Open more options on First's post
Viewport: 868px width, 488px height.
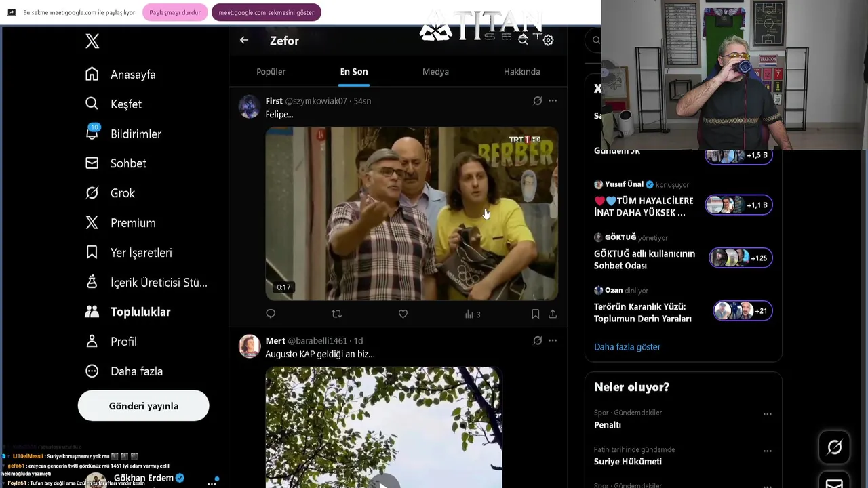(x=553, y=101)
